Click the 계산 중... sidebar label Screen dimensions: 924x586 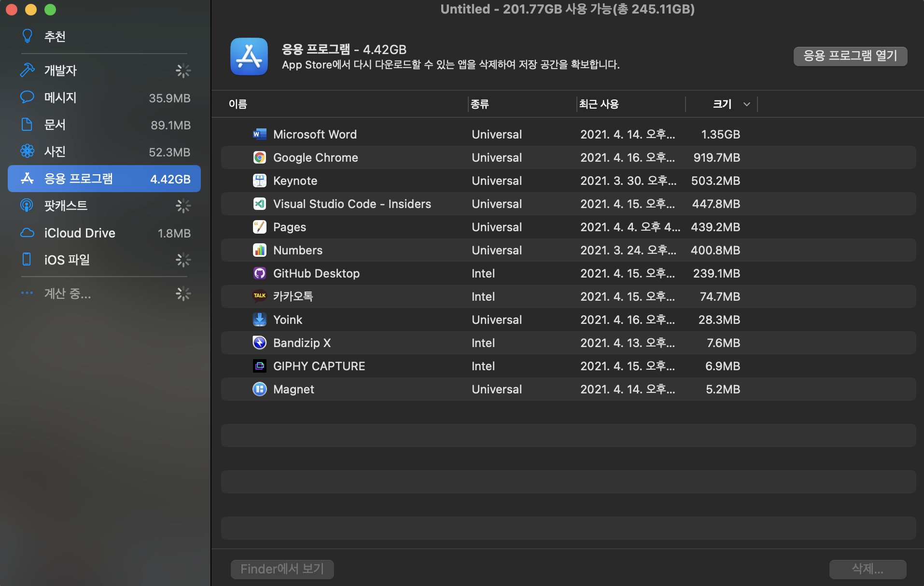(68, 293)
